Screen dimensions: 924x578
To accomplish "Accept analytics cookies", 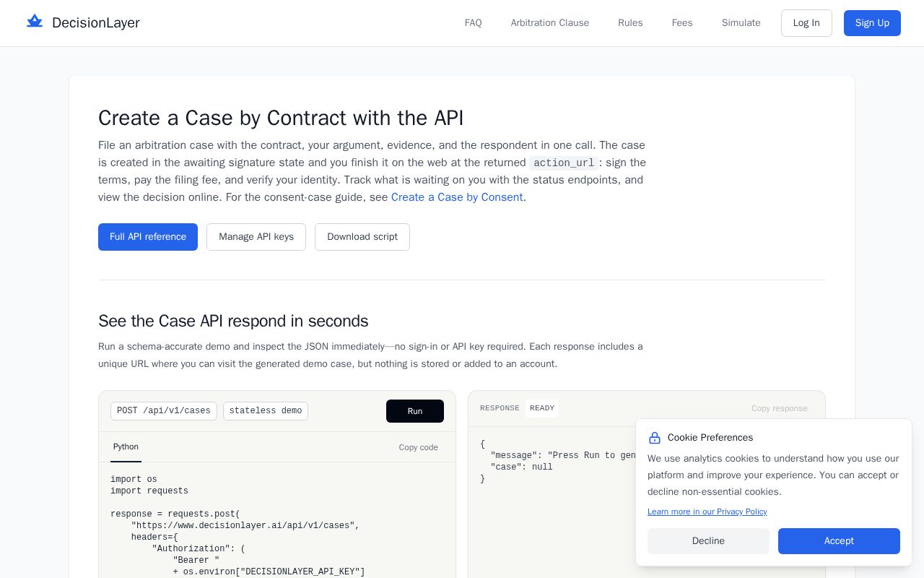I will point(839,541).
